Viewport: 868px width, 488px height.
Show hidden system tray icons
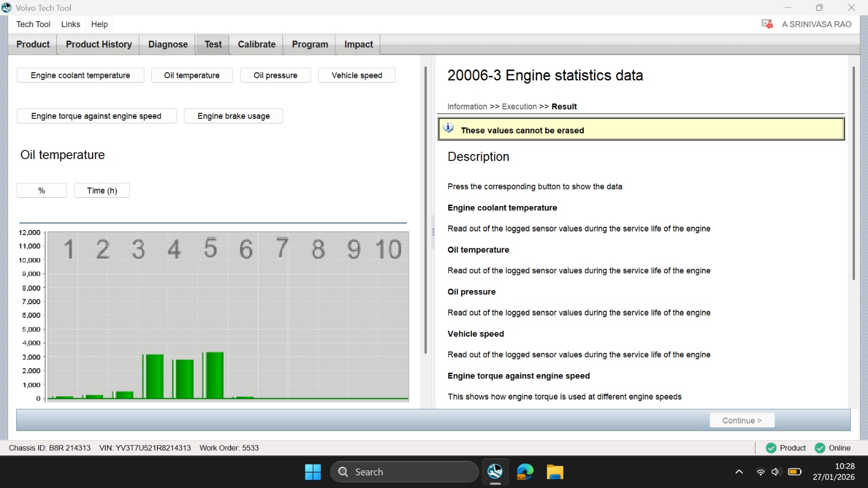[x=739, y=472]
